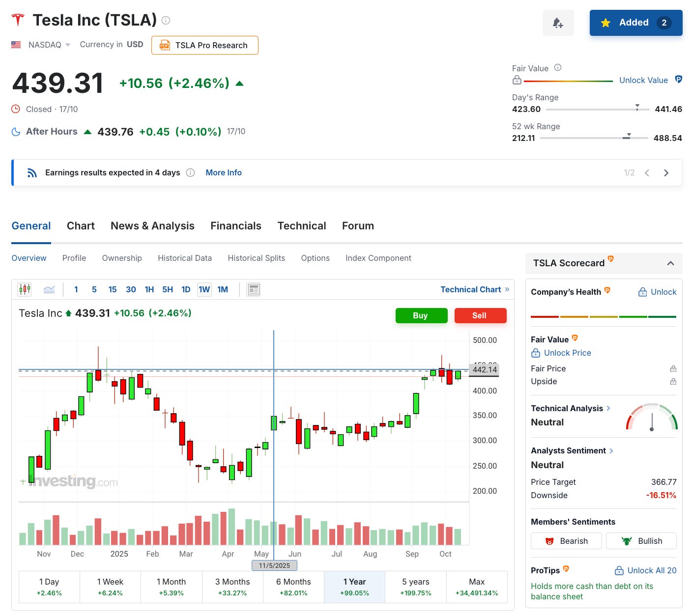Open the Technical Chart link
The width and height of the screenshot is (691, 616).
pyautogui.click(x=475, y=289)
